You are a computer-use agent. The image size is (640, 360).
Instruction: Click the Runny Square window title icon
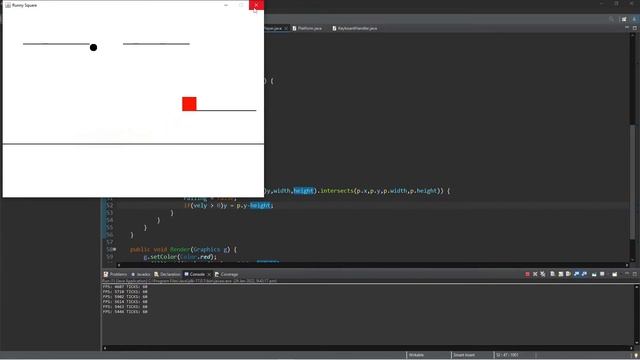pos(8,5)
